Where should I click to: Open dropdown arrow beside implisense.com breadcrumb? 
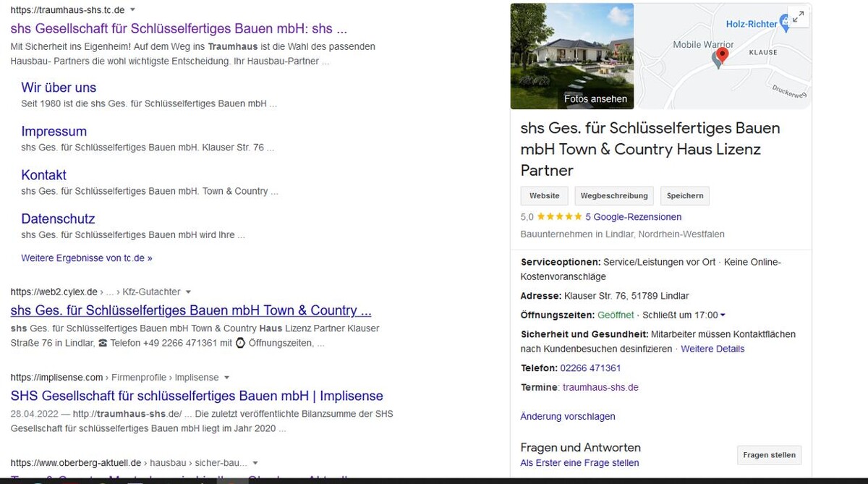pos(226,378)
